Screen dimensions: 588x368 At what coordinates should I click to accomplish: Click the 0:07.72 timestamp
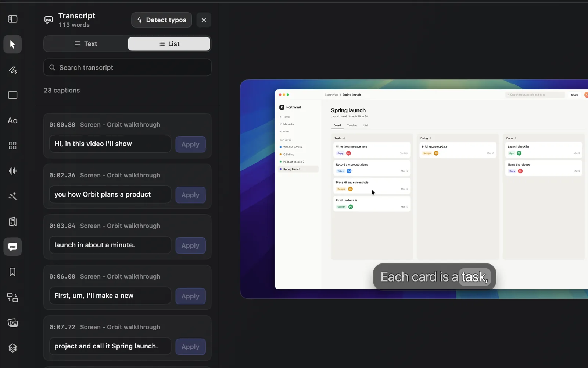(62, 327)
